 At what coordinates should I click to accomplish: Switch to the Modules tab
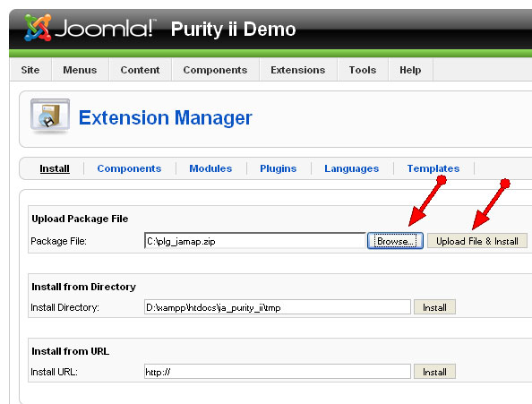[210, 168]
